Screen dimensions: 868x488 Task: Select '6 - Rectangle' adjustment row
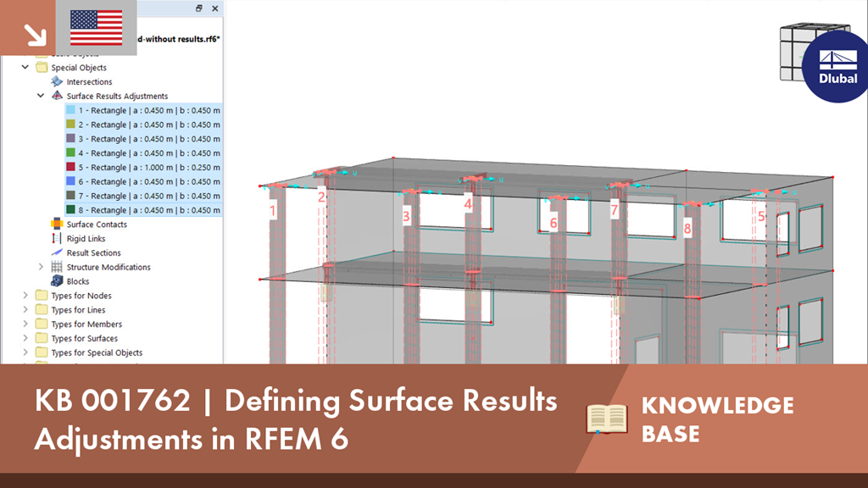coord(143,181)
